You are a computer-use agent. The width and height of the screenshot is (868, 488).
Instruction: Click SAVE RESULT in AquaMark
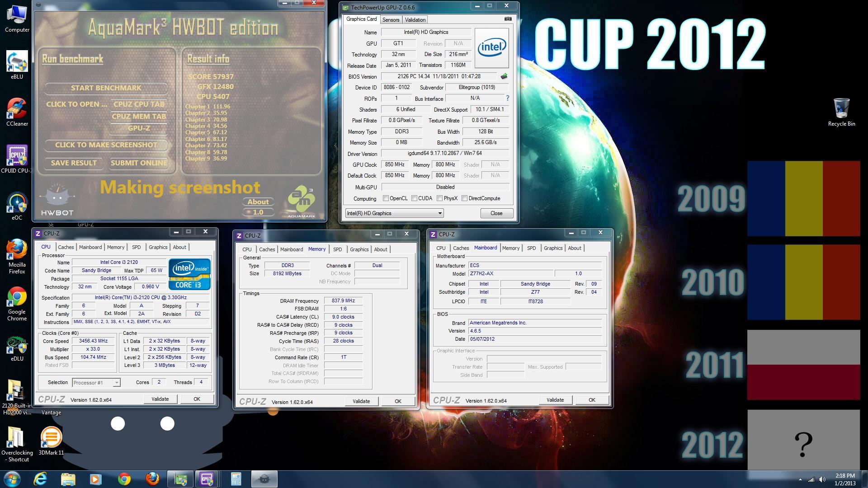pos(74,163)
